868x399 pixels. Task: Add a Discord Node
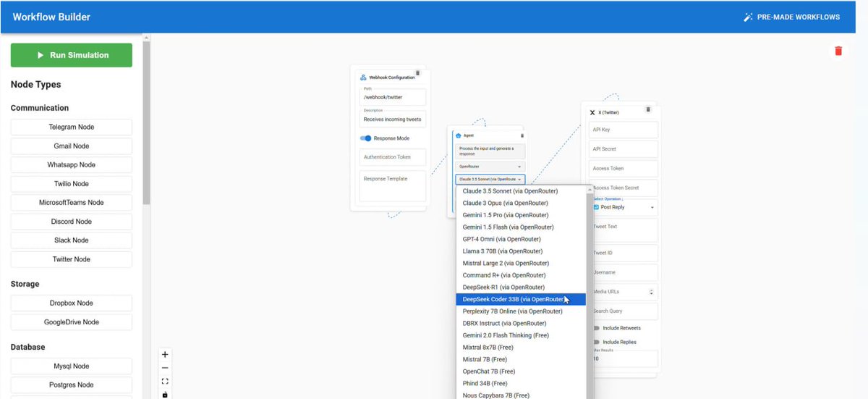(72, 222)
